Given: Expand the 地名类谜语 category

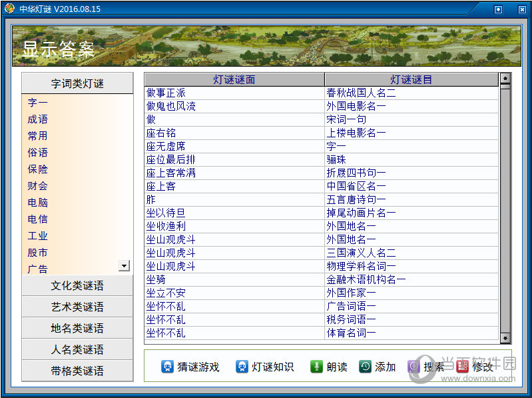Looking at the screenshot, I should point(77,328).
